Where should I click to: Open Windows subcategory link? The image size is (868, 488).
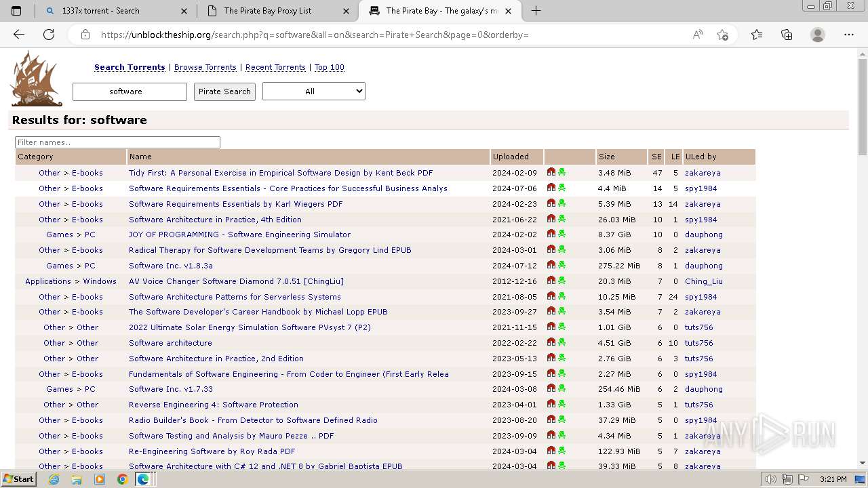[x=100, y=281]
